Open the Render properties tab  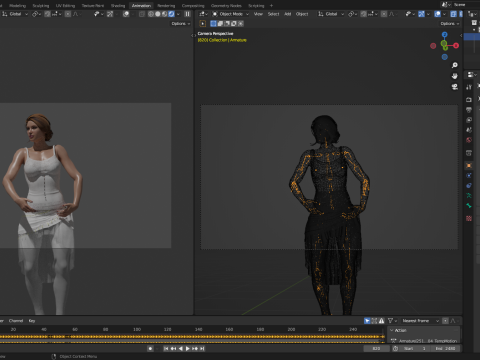coord(469,100)
